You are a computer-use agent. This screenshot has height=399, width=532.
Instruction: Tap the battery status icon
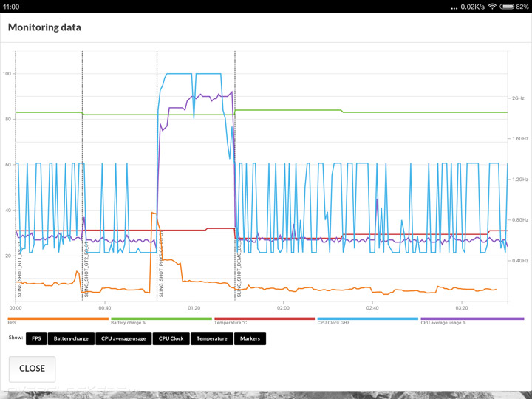pyautogui.click(x=507, y=7)
